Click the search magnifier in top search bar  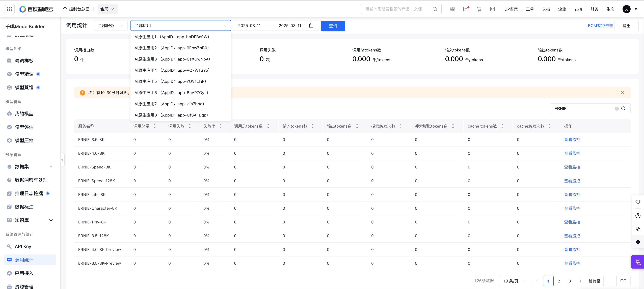[x=435, y=9]
